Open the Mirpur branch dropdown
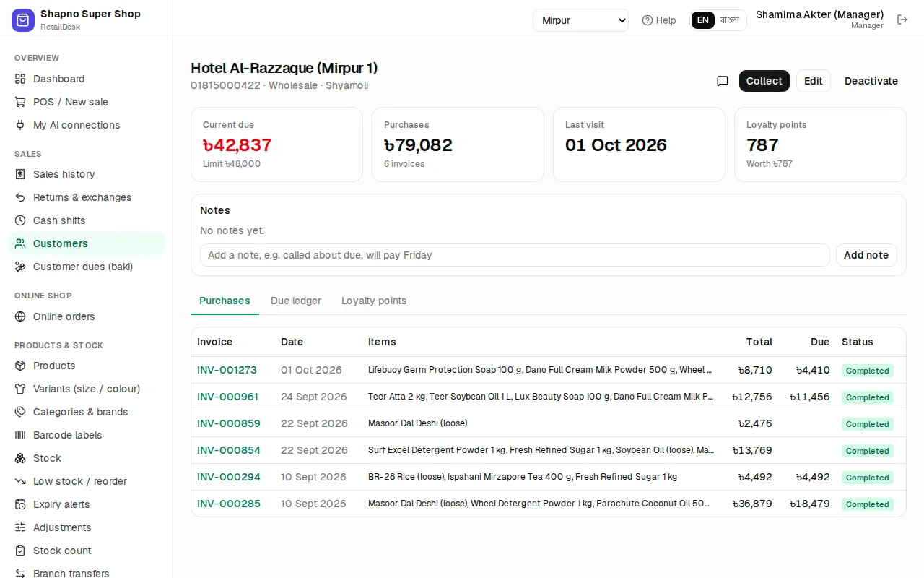Screen dimensions: 924x578 [581, 20]
